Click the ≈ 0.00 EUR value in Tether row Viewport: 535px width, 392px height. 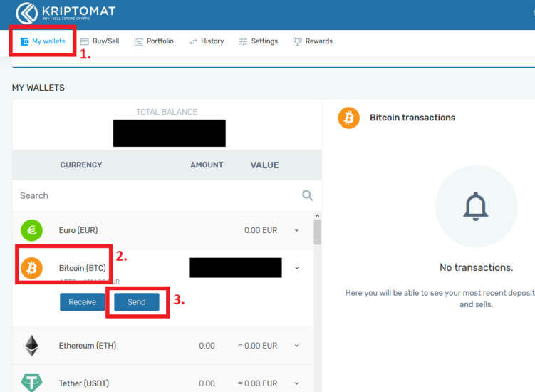(x=258, y=383)
